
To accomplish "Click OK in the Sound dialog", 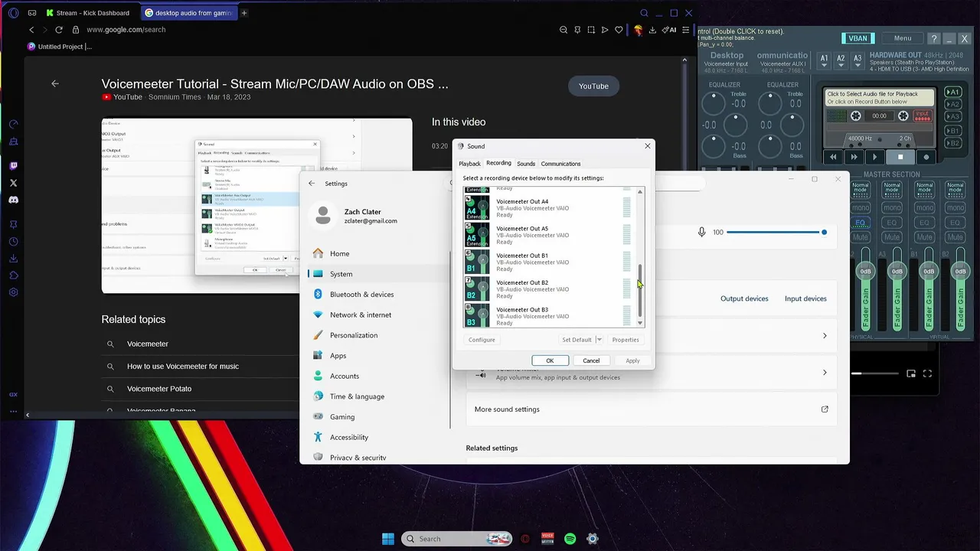I will pos(550,360).
